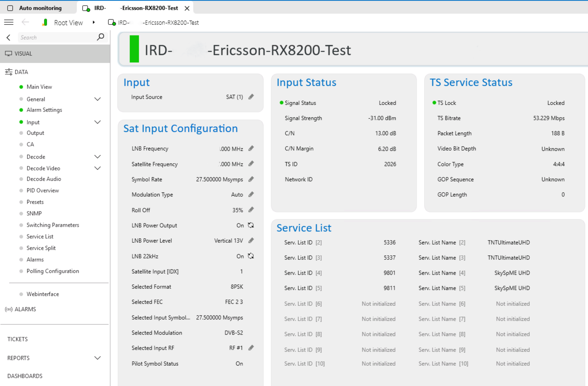This screenshot has width=588, height=386.
Task: Click Signal Strength -31.00 dBm value
Action: pos(382,118)
